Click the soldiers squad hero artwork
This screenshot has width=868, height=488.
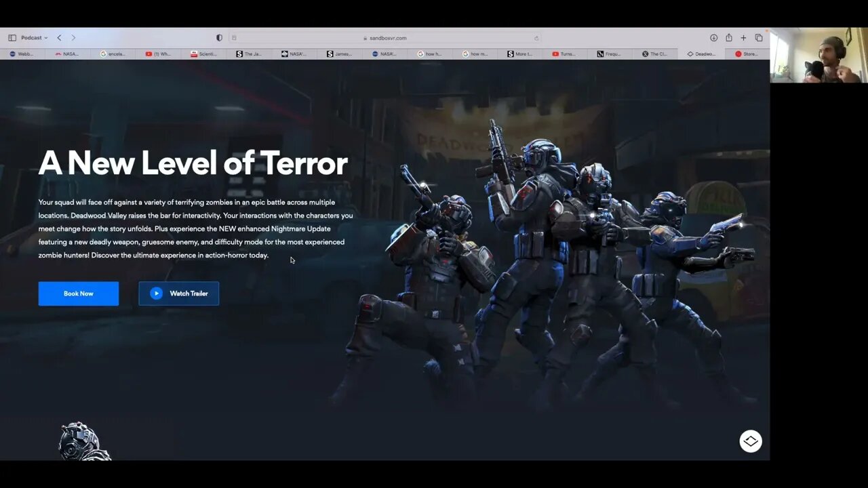tap(542, 264)
